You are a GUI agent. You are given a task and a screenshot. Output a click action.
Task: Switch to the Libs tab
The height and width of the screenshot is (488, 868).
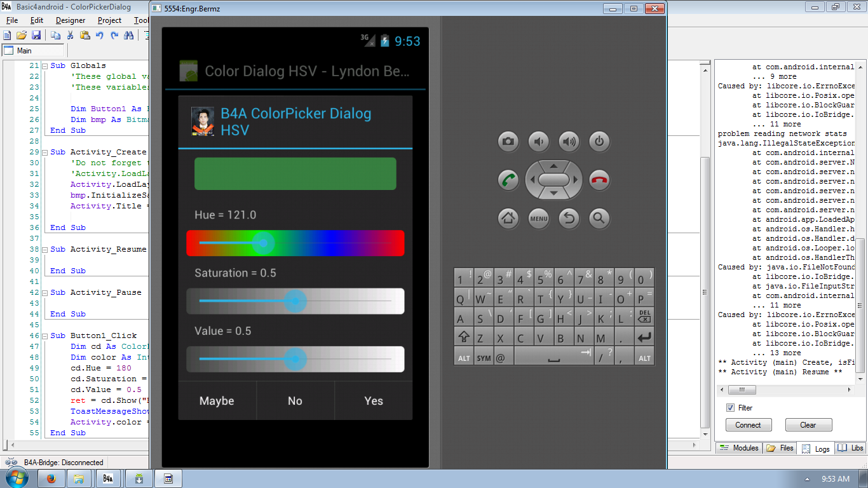(850, 448)
